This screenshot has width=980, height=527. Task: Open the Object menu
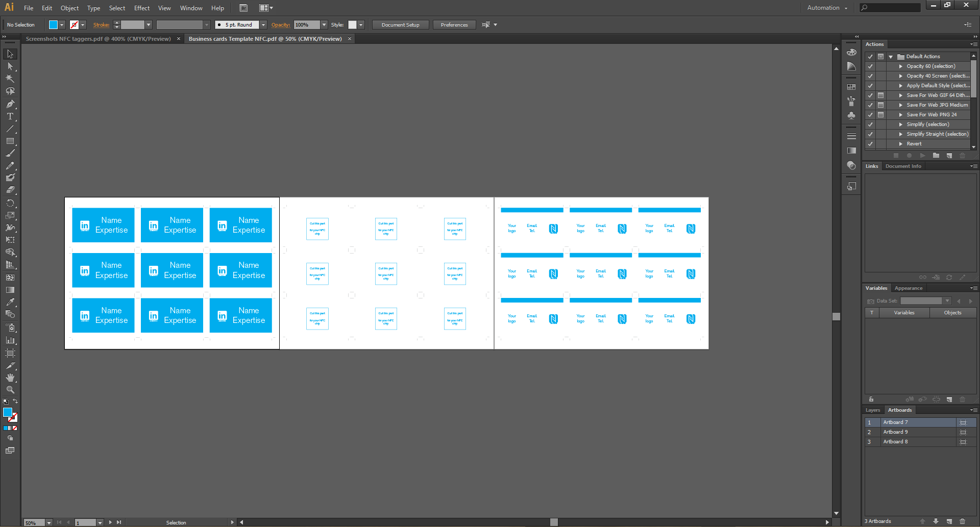pyautogui.click(x=70, y=8)
